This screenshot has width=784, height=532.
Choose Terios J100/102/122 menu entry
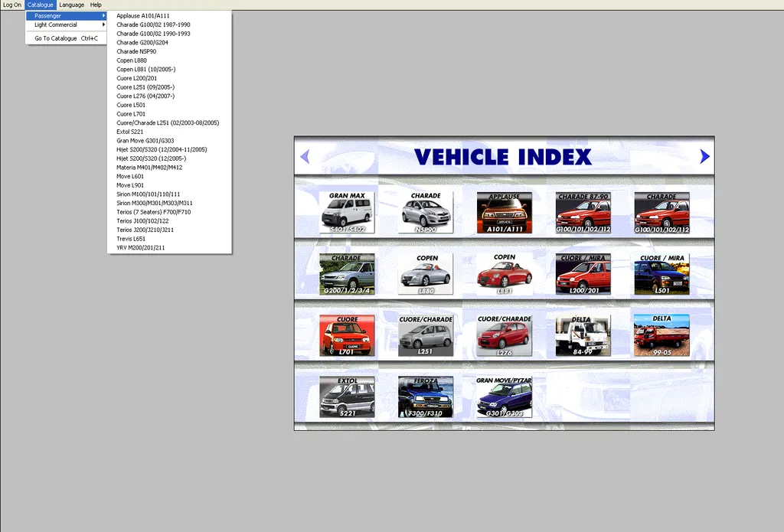coord(169,221)
